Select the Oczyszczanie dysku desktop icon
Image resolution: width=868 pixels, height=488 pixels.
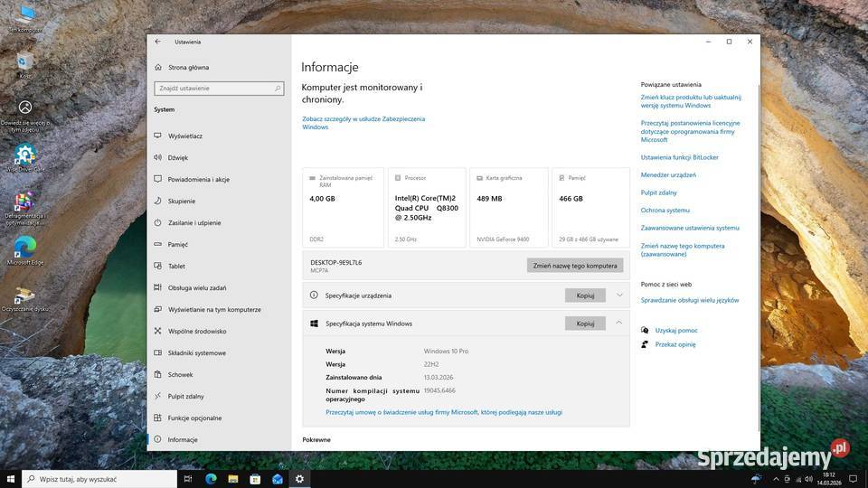point(25,299)
